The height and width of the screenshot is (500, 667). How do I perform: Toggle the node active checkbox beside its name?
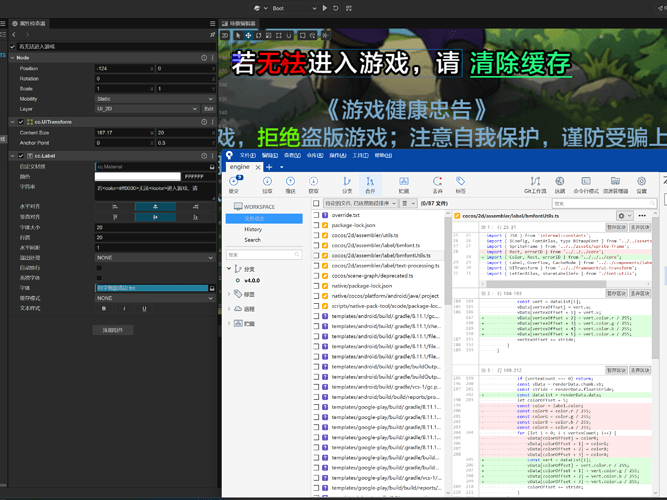click(12, 46)
